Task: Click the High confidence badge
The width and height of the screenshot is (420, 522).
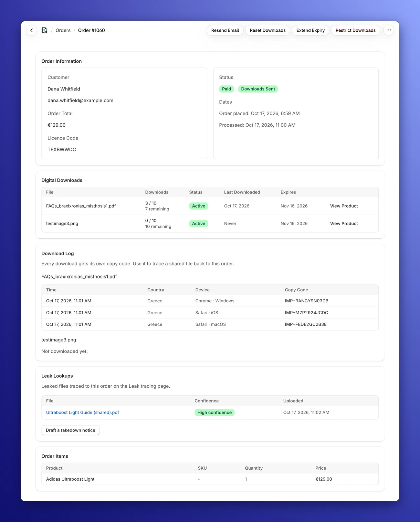Action: click(x=215, y=412)
